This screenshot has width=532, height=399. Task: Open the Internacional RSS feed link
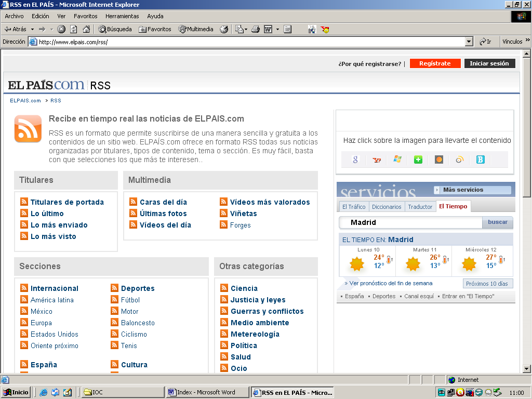click(55, 288)
